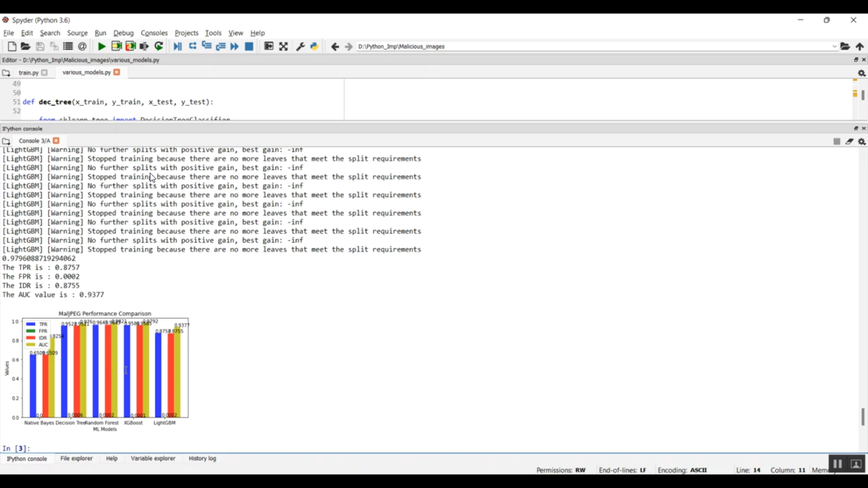Toggle fullscreen mode with the expand-arrows icon
Screen dimensions: 868x488
(284, 46)
